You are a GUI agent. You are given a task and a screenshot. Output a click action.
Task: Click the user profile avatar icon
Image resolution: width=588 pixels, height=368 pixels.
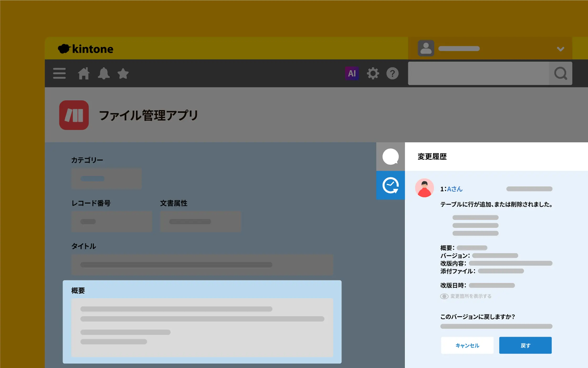click(426, 48)
